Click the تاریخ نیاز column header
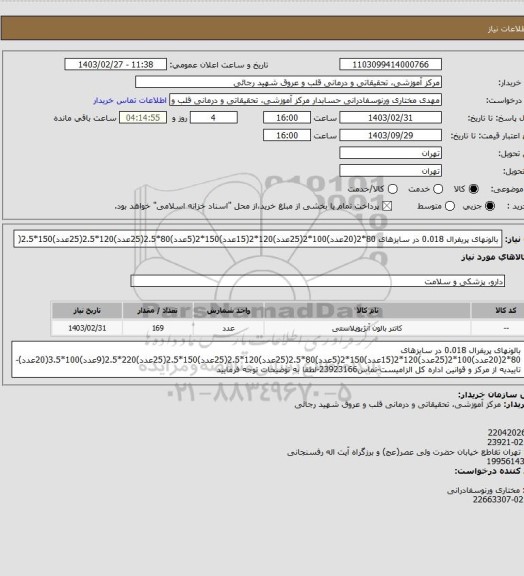 (x=87, y=310)
